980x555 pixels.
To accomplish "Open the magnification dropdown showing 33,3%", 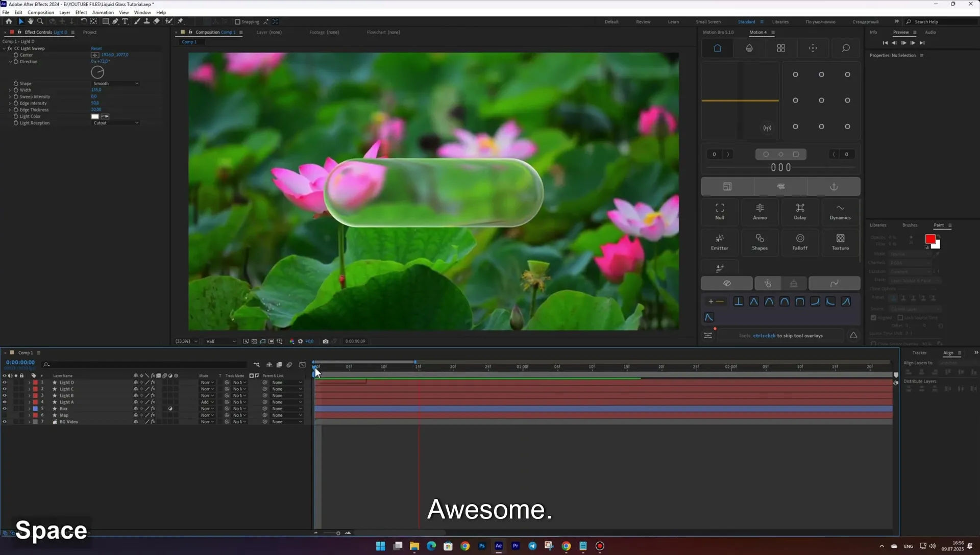I will coord(186,341).
